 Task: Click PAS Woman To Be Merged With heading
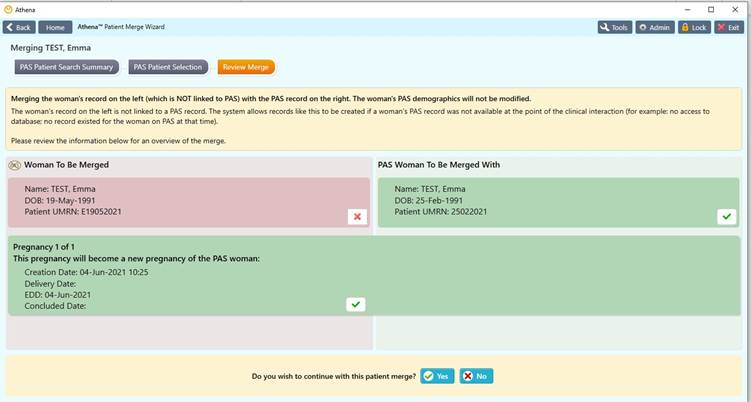(439, 165)
